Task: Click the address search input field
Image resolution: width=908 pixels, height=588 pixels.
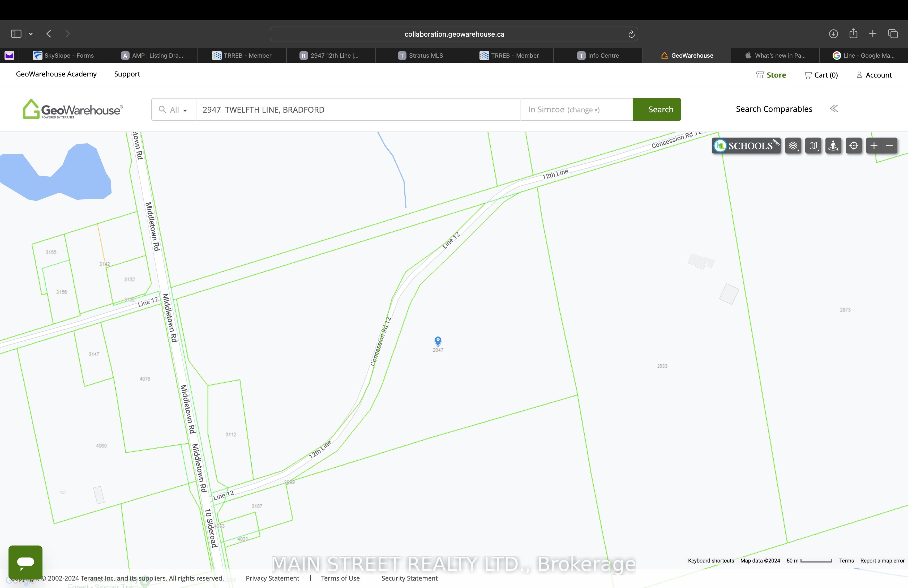Action: click(358, 110)
